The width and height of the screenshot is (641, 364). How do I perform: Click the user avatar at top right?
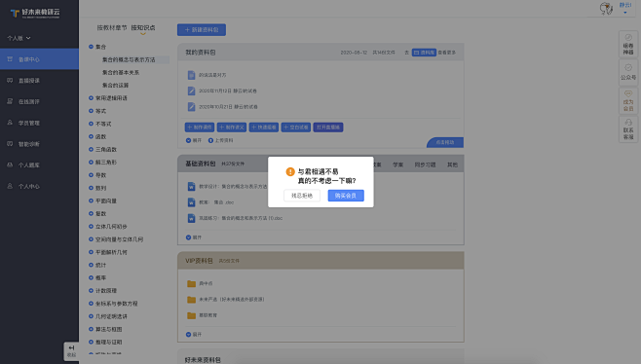point(606,8)
